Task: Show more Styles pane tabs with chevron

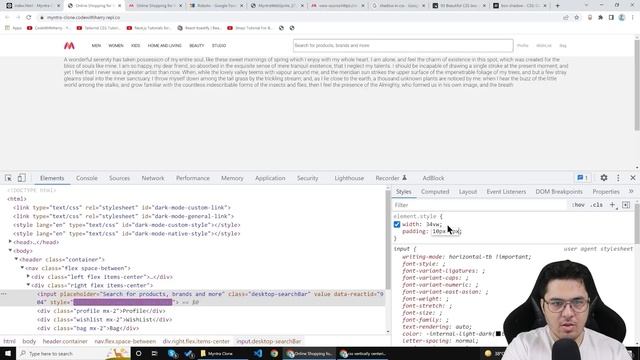Action: pos(631,191)
